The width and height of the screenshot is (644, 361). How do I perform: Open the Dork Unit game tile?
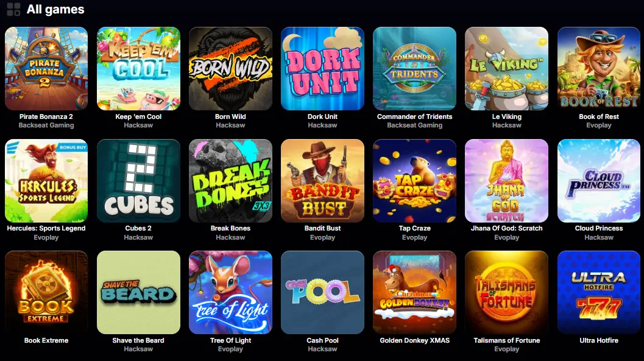coord(322,69)
